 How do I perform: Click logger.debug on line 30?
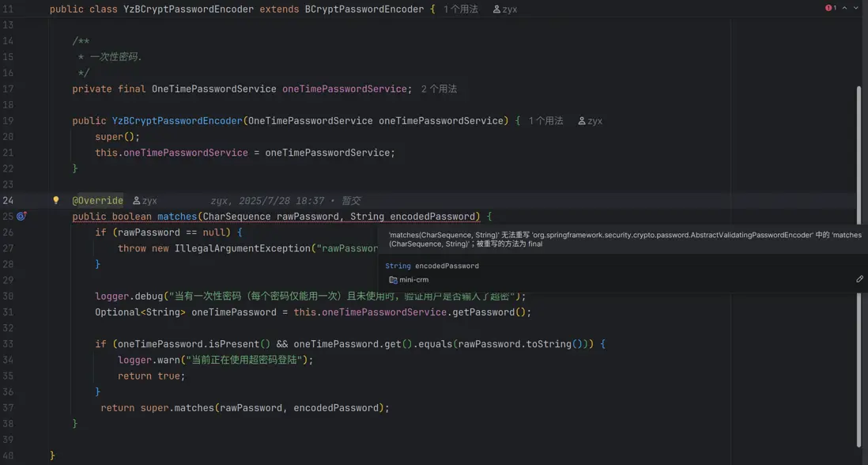pos(129,296)
